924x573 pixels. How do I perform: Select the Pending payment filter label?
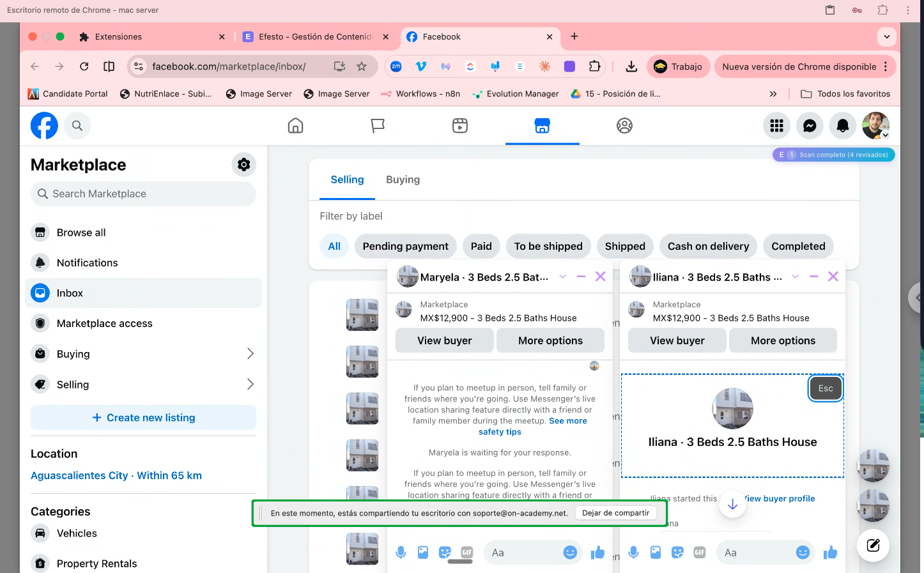pos(405,246)
